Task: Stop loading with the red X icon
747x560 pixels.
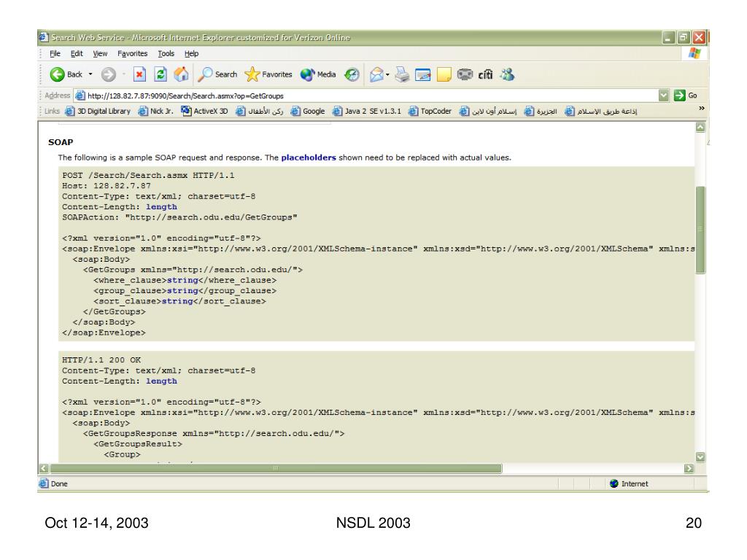Action: point(139,74)
